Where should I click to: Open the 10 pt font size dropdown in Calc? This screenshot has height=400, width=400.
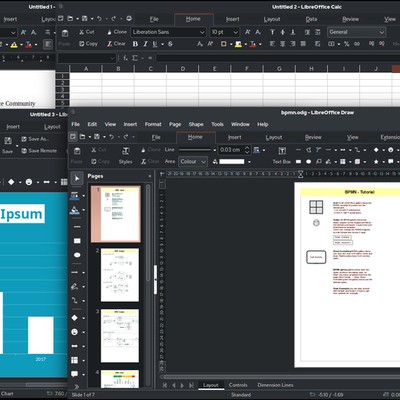click(235, 32)
